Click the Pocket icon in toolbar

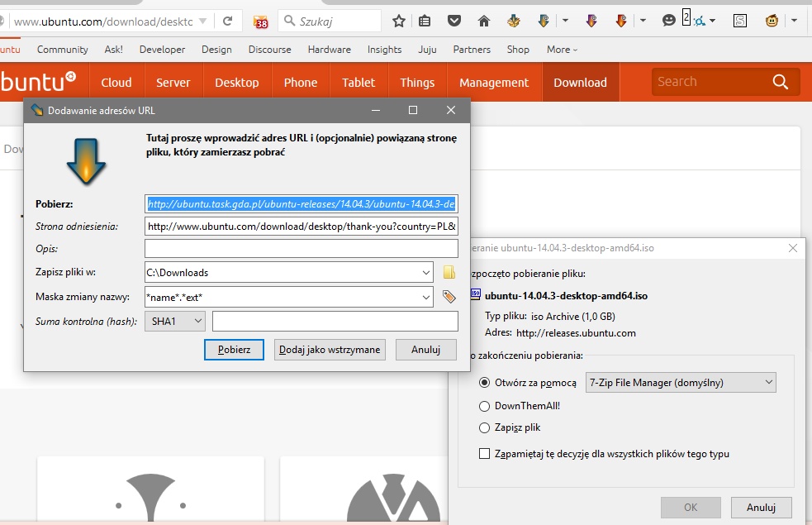454,21
